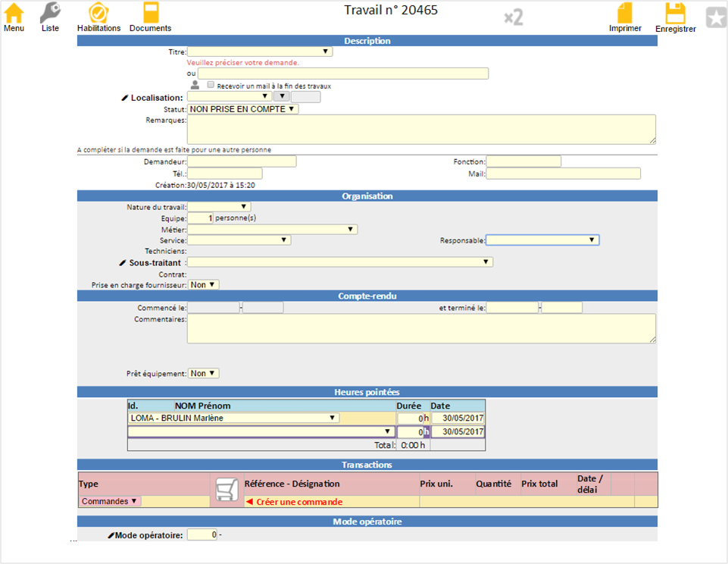Click the Mode opératoire number field

coord(202,534)
